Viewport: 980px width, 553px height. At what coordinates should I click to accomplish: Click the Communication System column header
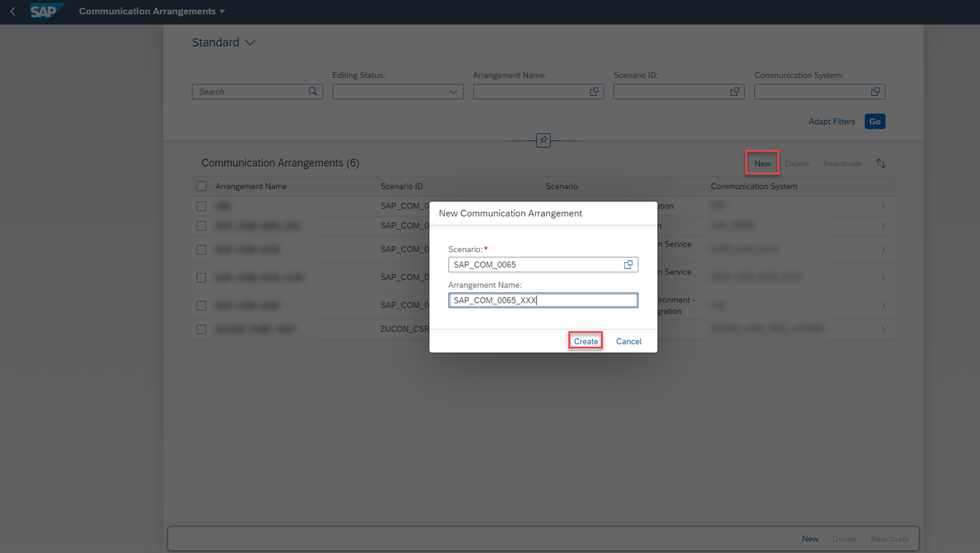pyautogui.click(x=754, y=186)
